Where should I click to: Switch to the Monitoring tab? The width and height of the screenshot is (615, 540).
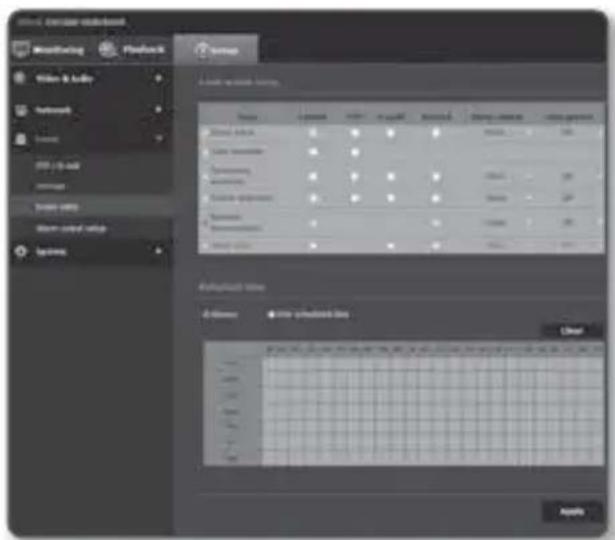click(x=51, y=49)
